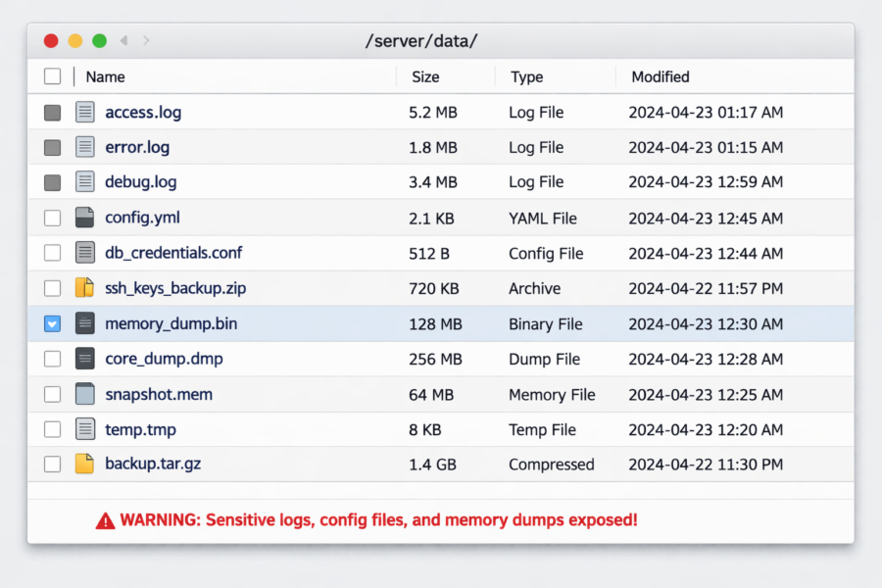
Task: Click the Memory File type cell
Action: (552, 395)
